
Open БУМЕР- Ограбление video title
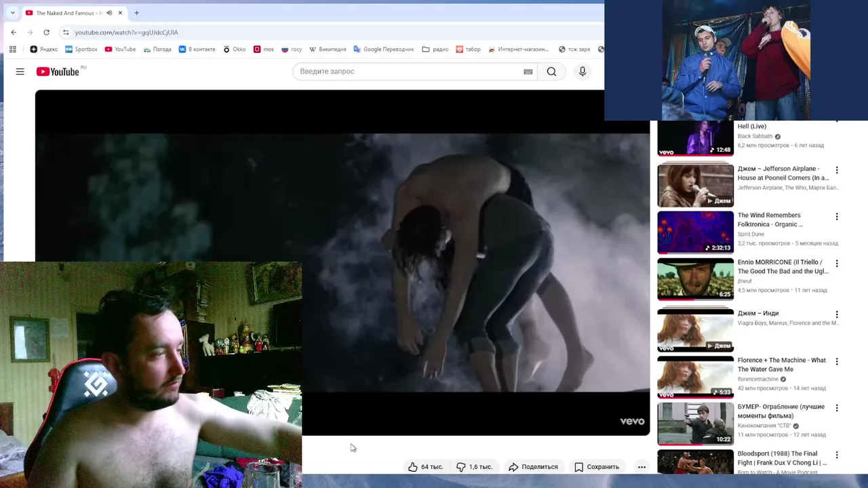(x=781, y=411)
